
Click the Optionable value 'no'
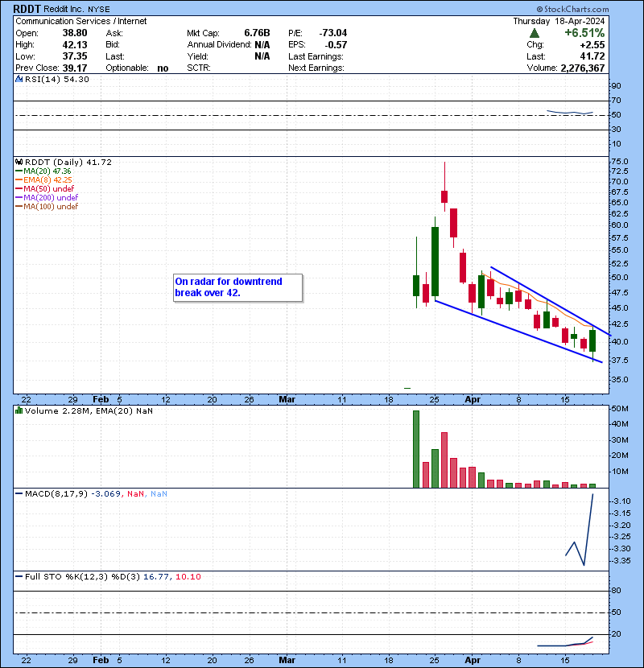163,68
